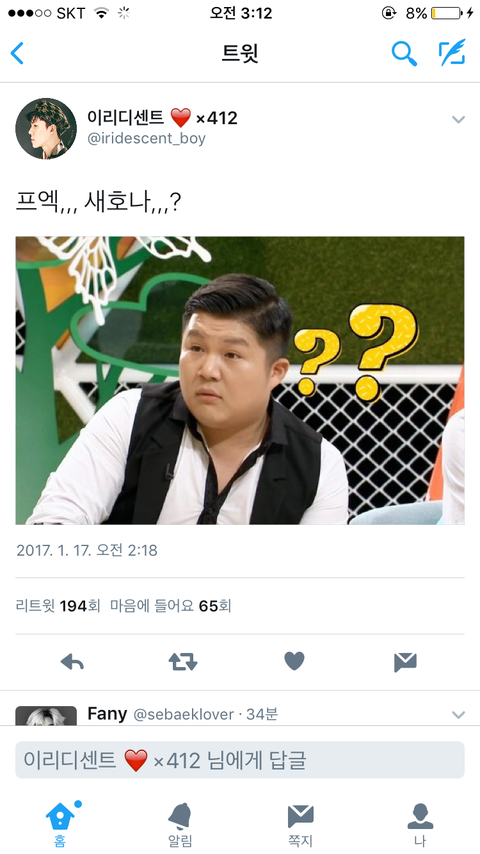Expand tweet options chevron beside 이리디센트
This screenshot has width=480, height=854.
click(459, 119)
